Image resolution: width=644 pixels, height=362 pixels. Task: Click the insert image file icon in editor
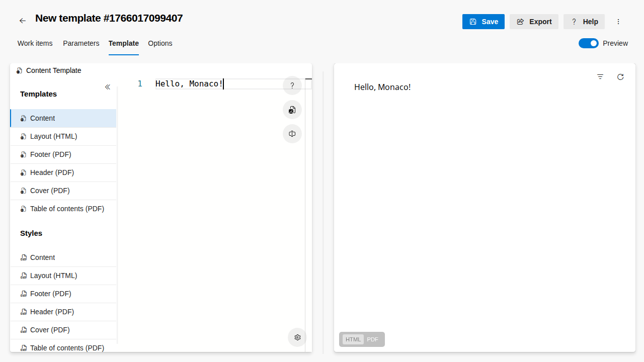tap(292, 110)
